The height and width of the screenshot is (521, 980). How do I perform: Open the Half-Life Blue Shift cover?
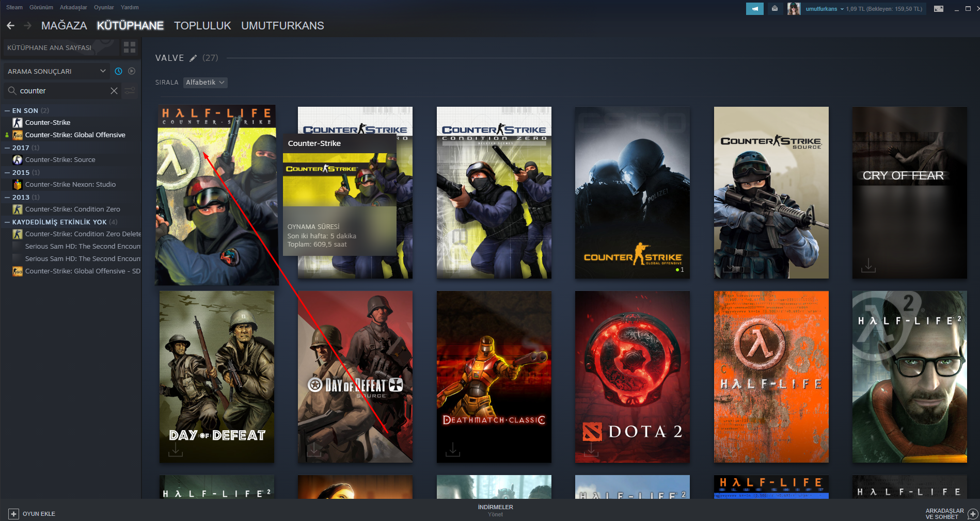(771, 487)
